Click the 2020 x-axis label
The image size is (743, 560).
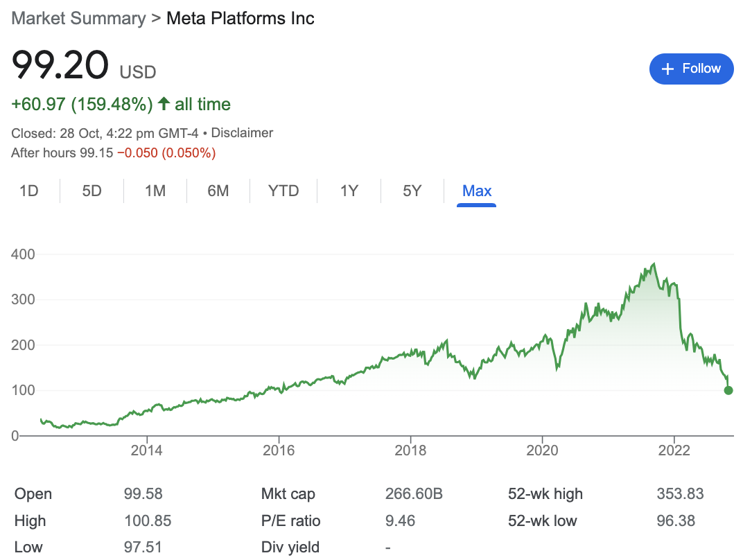coord(542,450)
